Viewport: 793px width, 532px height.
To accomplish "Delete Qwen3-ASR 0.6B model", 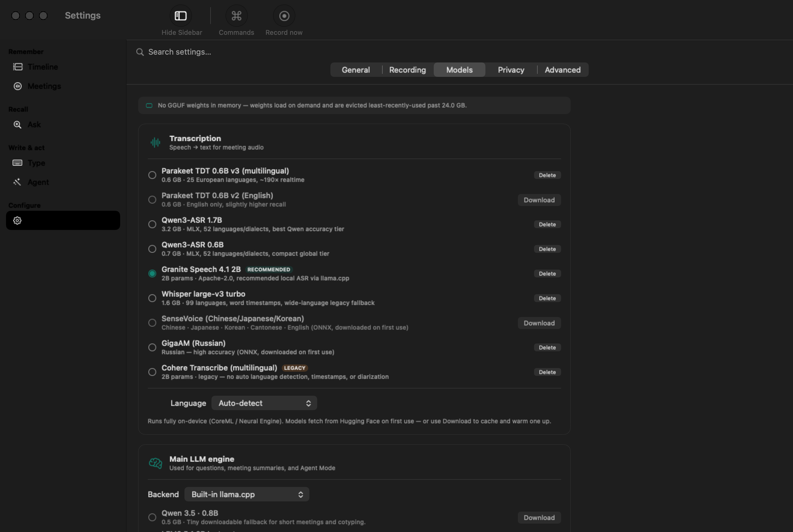I will [547, 249].
